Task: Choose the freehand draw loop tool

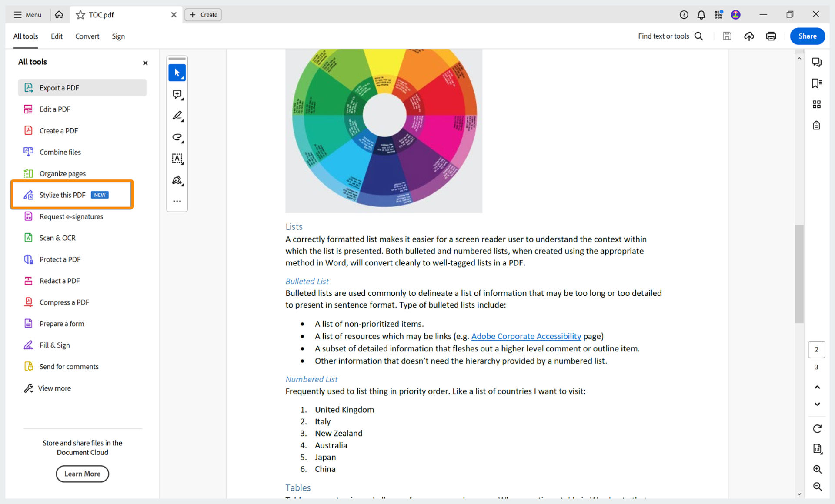Action: [177, 137]
